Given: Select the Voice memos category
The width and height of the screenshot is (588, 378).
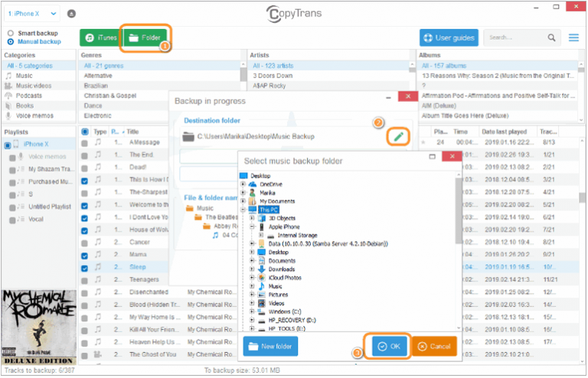Looking at the screenshot, I should (x=34, y=116).
